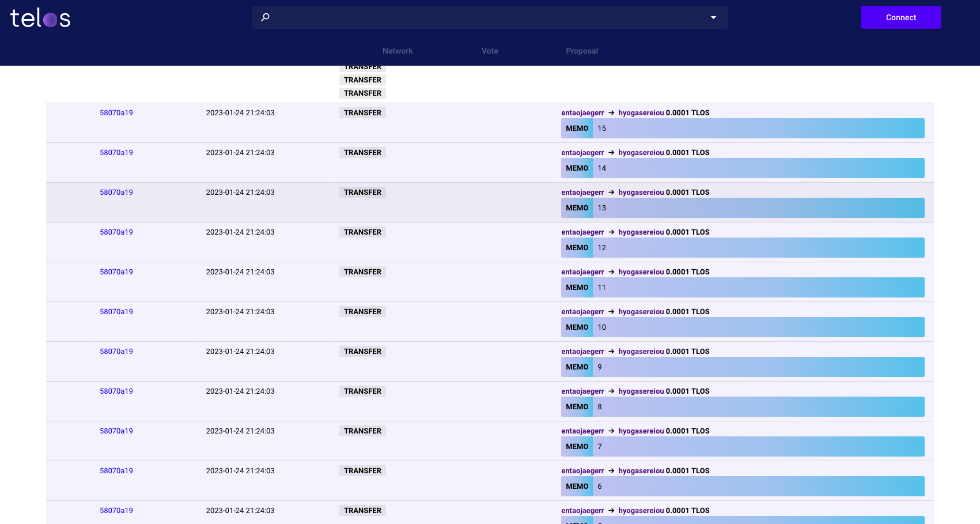Click the TRANSFER badge next to memo 13

point(362,192)
